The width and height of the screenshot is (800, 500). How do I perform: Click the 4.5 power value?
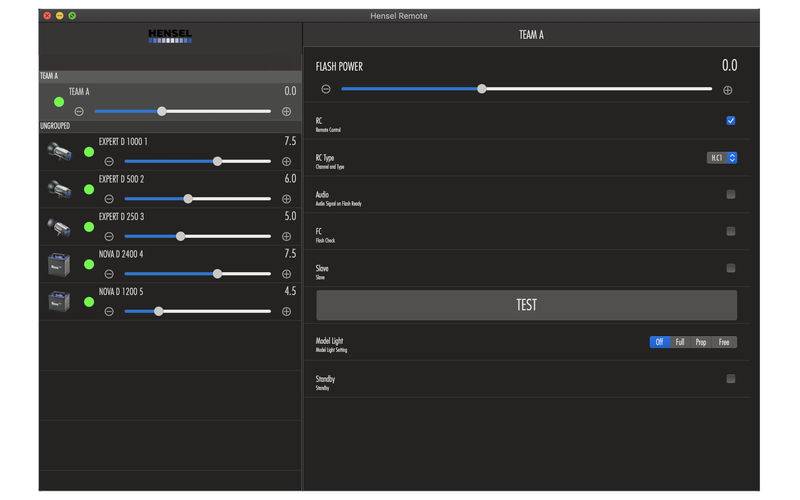pos(290,291)
